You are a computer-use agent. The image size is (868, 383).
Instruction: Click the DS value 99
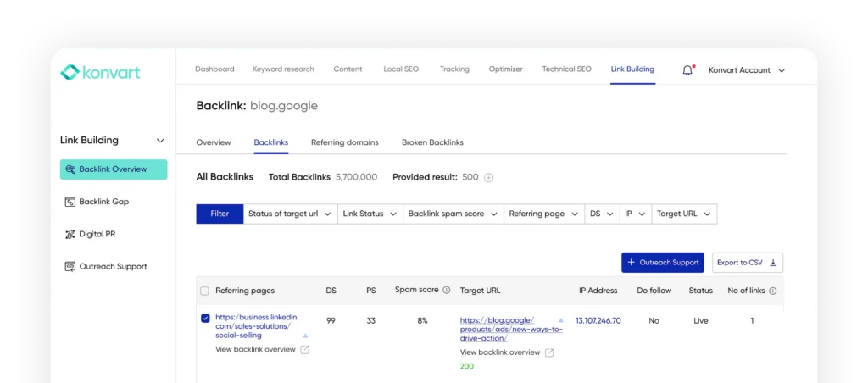point(331,320)
